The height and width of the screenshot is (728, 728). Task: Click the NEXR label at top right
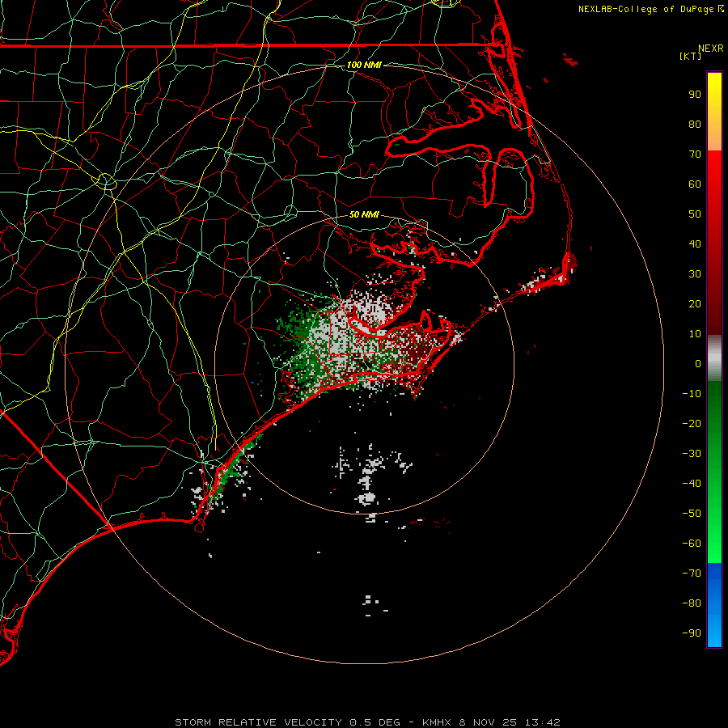[x=711, y=49]
